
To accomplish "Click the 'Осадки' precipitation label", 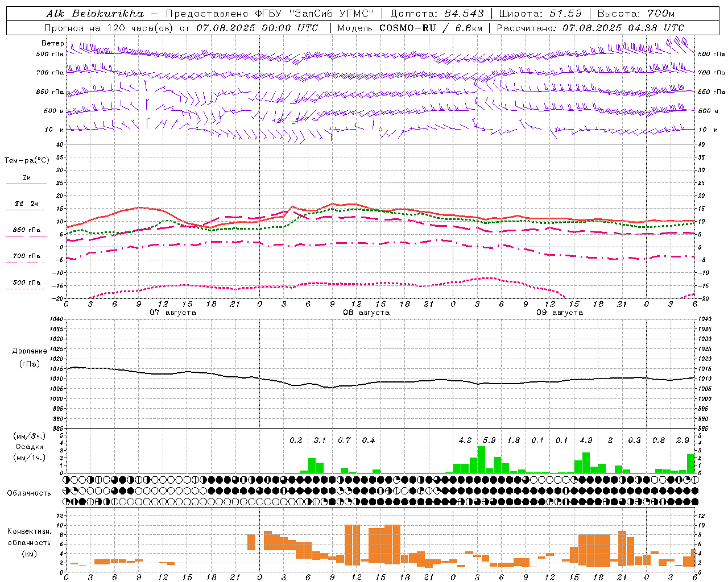I will (30, 447).
